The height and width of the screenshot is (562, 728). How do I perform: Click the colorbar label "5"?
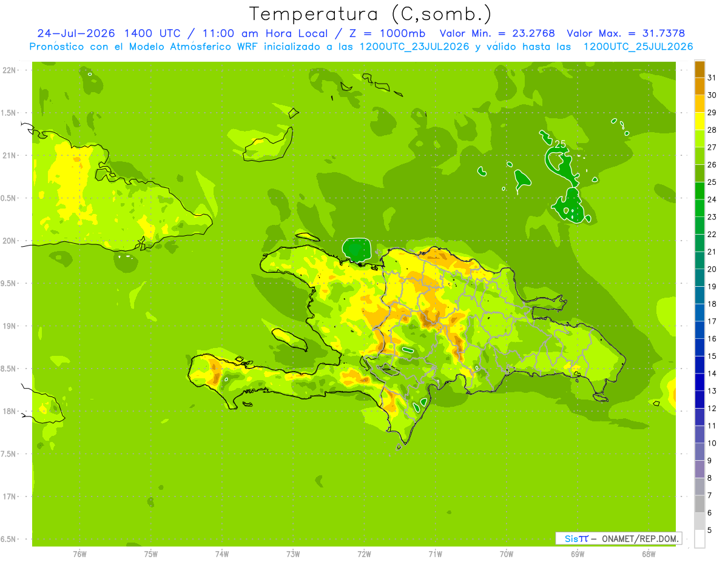coord(710,530)
